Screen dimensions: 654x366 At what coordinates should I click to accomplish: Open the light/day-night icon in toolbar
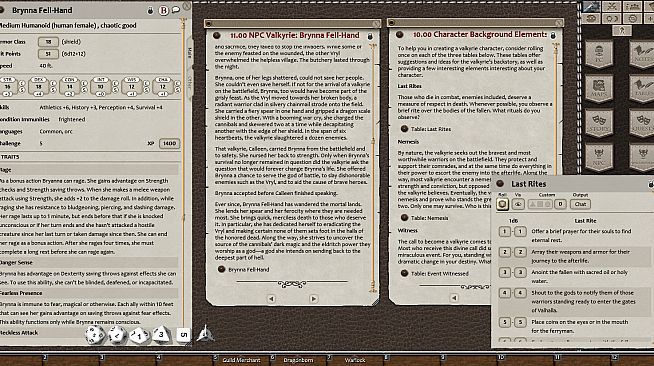point(612,18)
